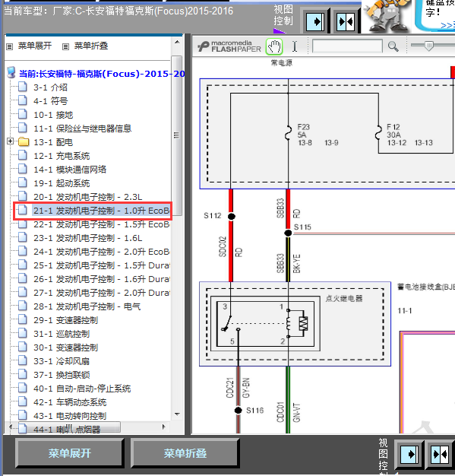Click the 蓄电池接线盒(BJB) label
The width and height of the screenshot is (455, 476).
(x=426, y=287)
